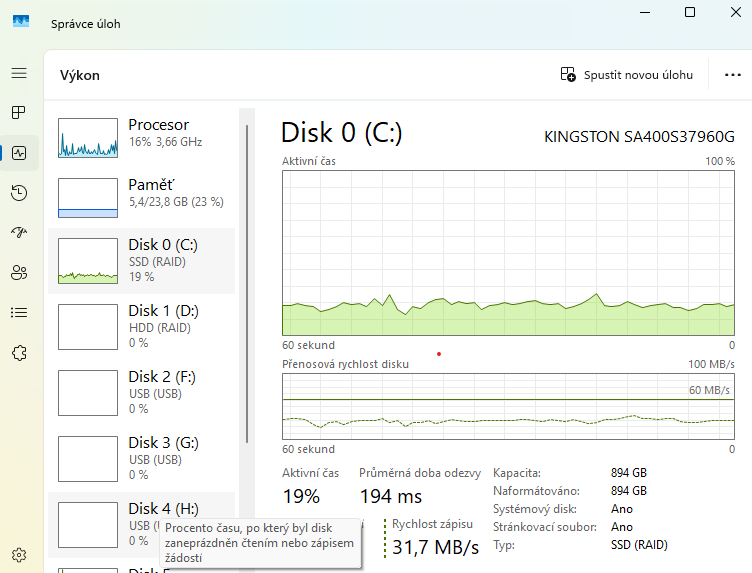Click the 'Aktivní čas' large graph

tap(509, 251)
